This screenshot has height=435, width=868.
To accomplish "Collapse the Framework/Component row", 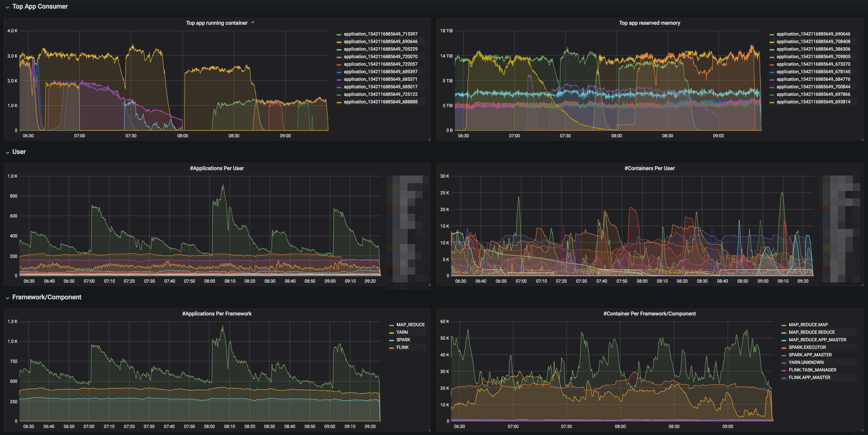I will (x=8, y=298).
